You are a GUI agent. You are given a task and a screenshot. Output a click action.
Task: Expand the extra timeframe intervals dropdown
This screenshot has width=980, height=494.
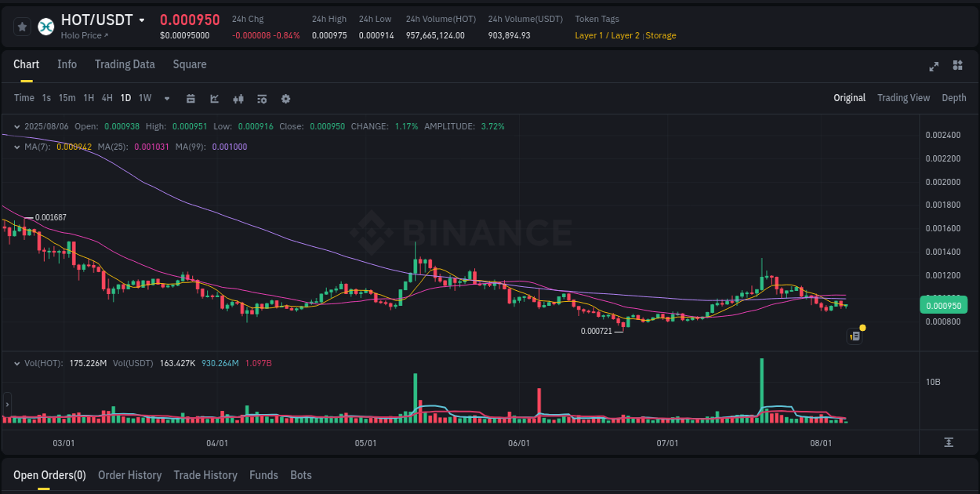tap(165, 98)
